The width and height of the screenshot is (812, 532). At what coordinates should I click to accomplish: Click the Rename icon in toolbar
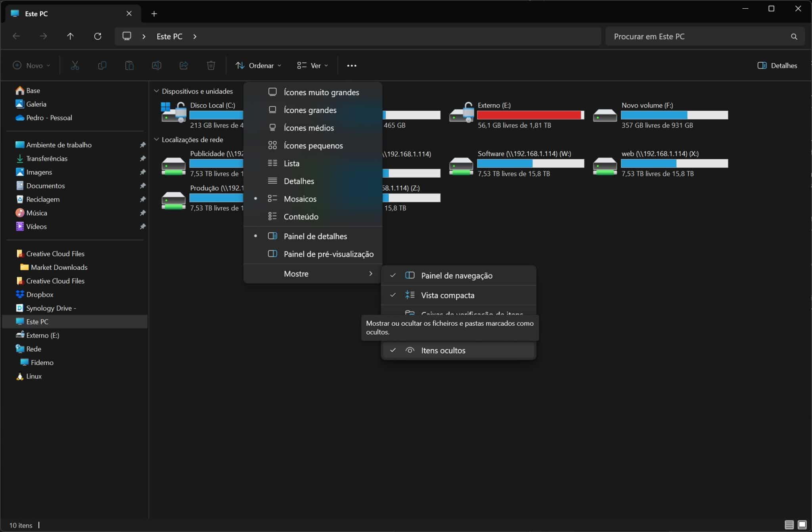[x=157, y=65]
